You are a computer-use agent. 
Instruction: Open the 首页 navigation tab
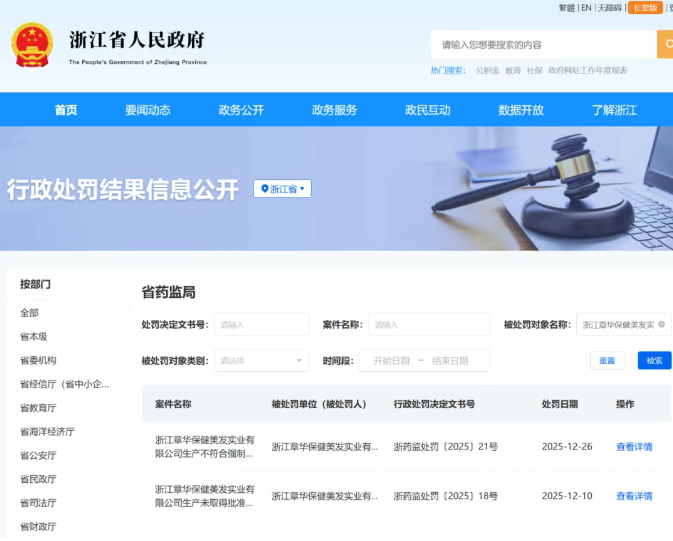66,110
